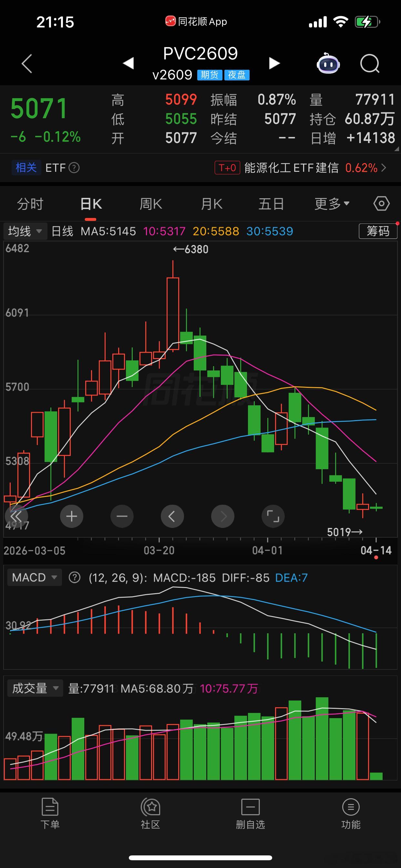
Task: Tap the latest green MACD histogram bar
Action: point(376,650)
